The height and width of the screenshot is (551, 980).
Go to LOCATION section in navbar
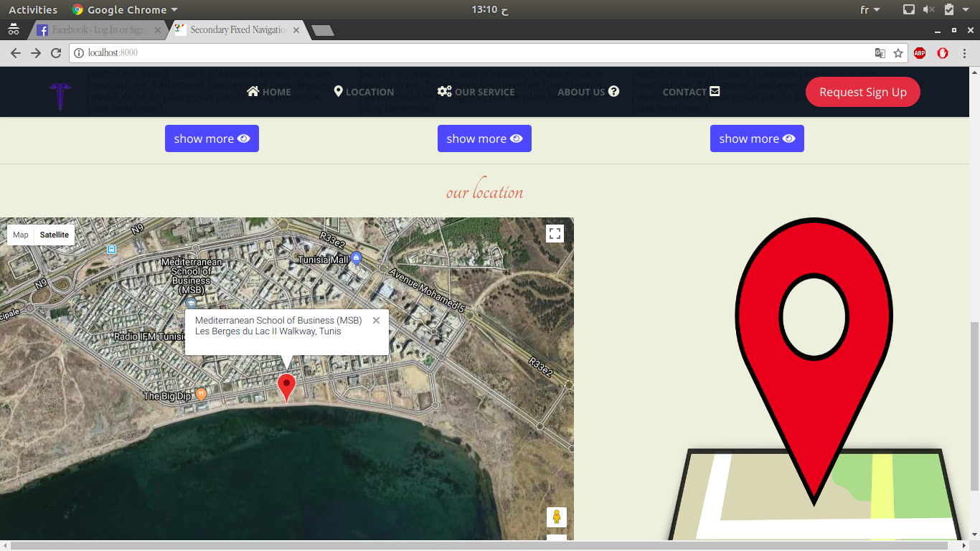pyautogui.click(x=364, y=92)
